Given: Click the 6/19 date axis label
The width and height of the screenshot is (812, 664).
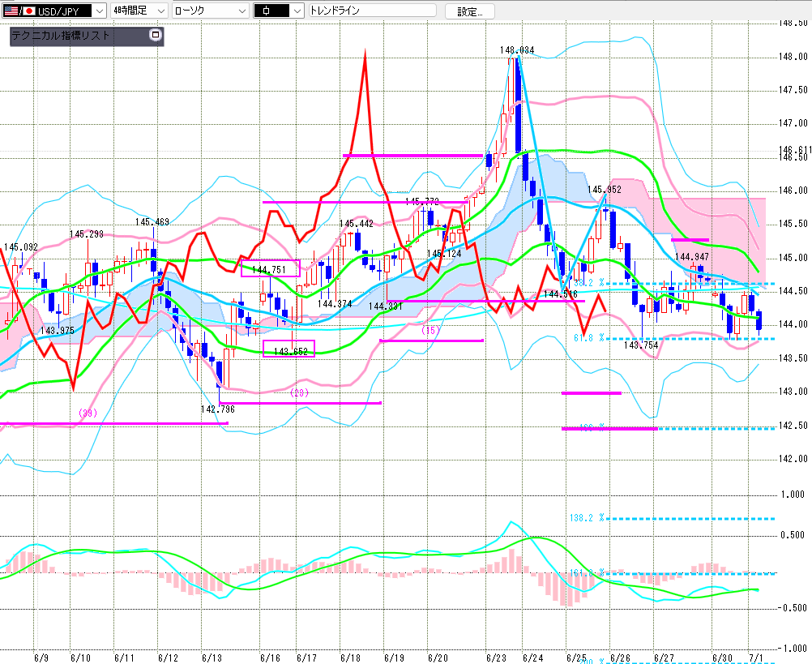Looking at the screenshot, I should coord(394,658).
